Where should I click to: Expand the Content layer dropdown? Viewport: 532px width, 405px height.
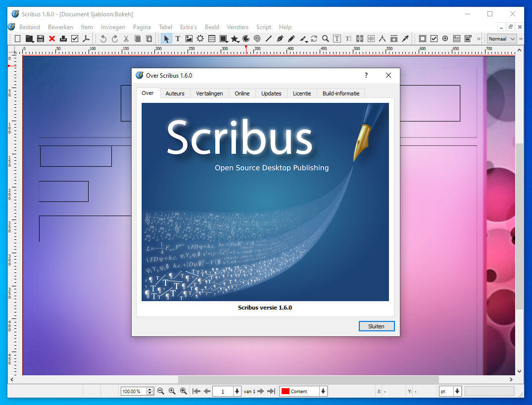pos(323,391)
